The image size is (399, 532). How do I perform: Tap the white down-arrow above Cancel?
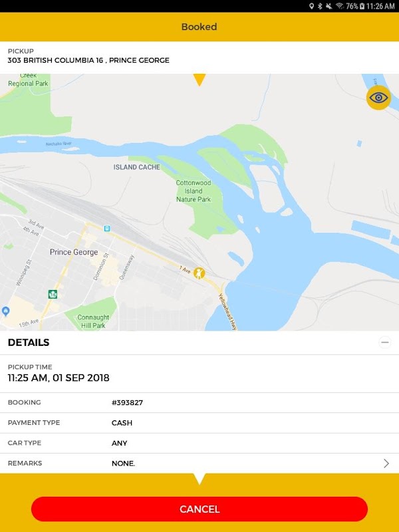pos(199,479)
